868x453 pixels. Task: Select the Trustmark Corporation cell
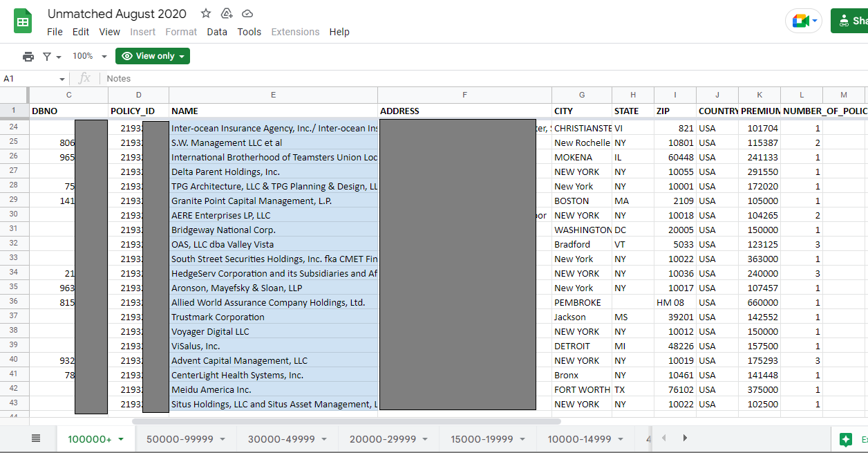273,317
